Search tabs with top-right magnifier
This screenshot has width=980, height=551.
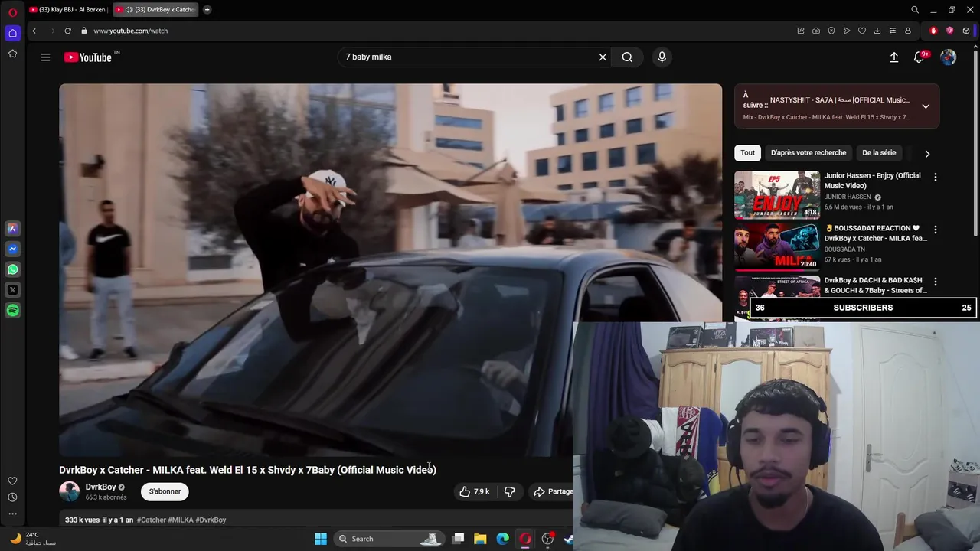click(x=914, y=10)
